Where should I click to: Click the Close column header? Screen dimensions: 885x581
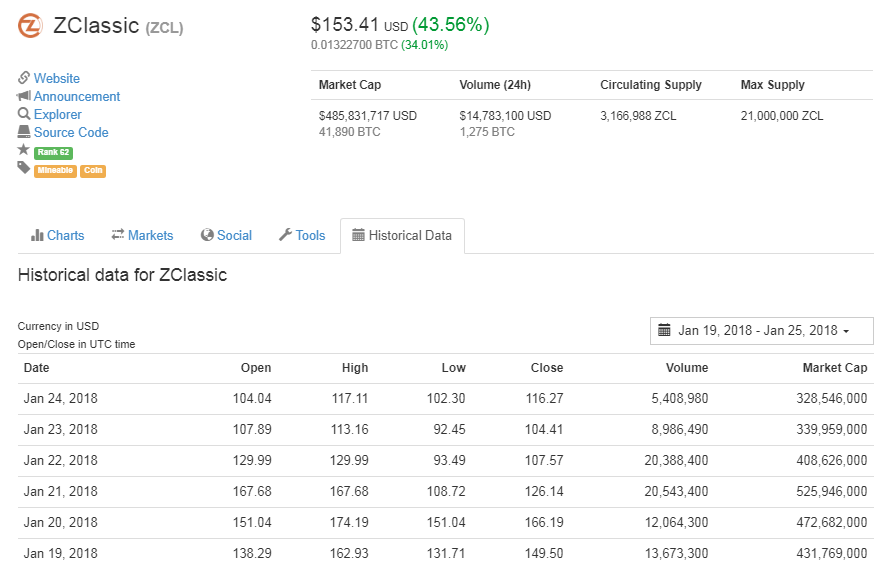coord(547,368)
